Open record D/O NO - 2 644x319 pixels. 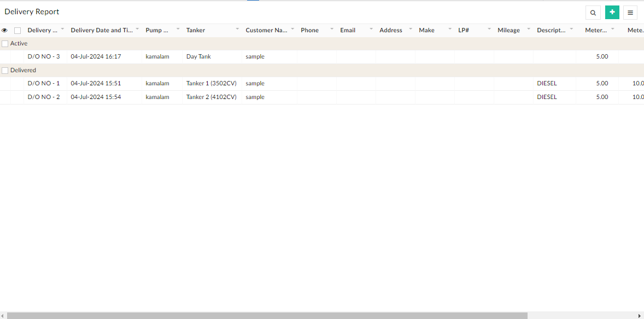[x=43, y=97]
